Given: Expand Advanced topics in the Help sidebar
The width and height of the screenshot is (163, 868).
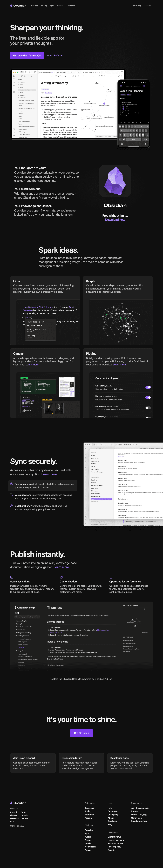Looking at the screenshot, I should tap(22, 621).
